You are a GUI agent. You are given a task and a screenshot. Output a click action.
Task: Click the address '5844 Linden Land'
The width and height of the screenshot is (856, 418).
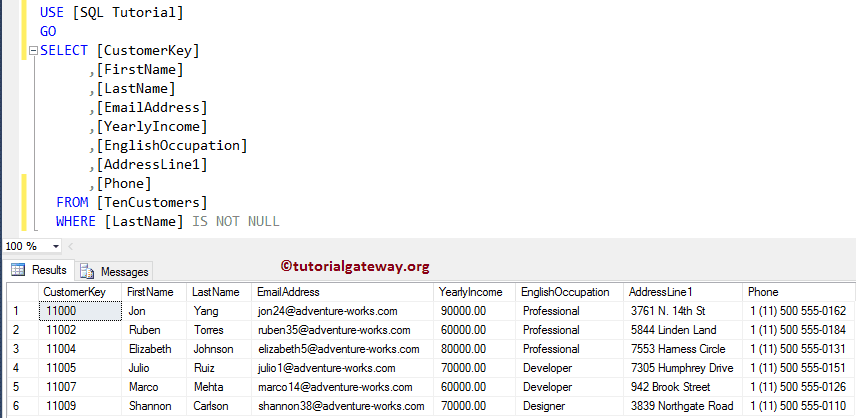[x=683, y=330]
